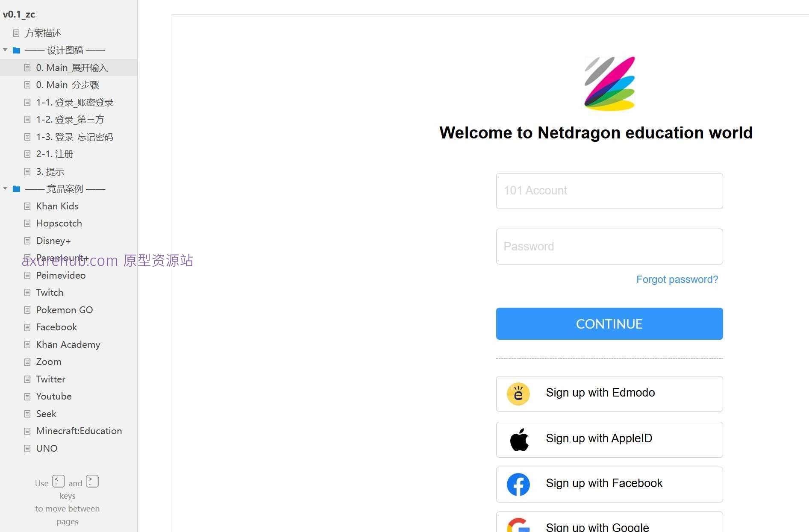The height and width of the screenshot is (532, 809).
Task: Click the blue CONTINUE button
Action: 609,323
